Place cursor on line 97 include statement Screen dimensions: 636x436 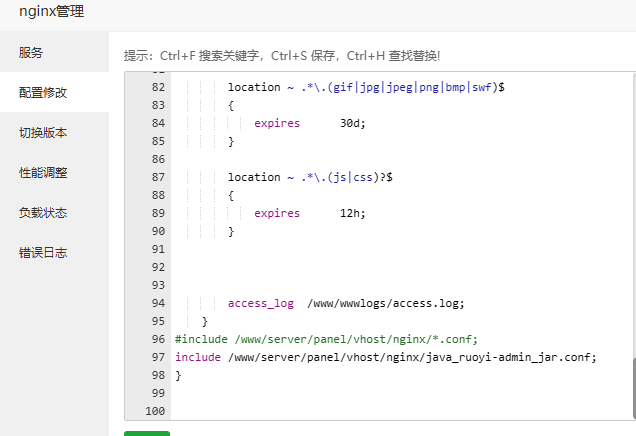point(386,357)
